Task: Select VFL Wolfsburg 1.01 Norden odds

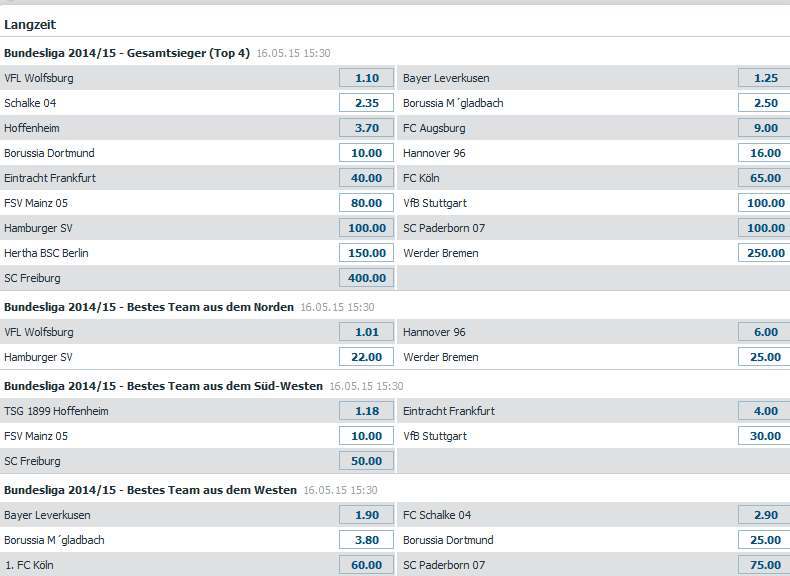Action: coord(366,332)
